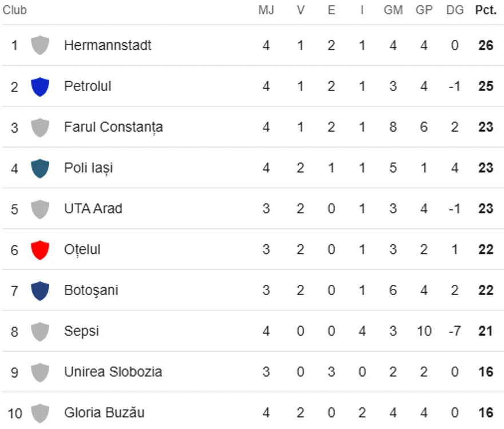Viewport: 504px width, 429px height.
Task: Click the red Oțelul shield crest
Action: click(40, 250)
